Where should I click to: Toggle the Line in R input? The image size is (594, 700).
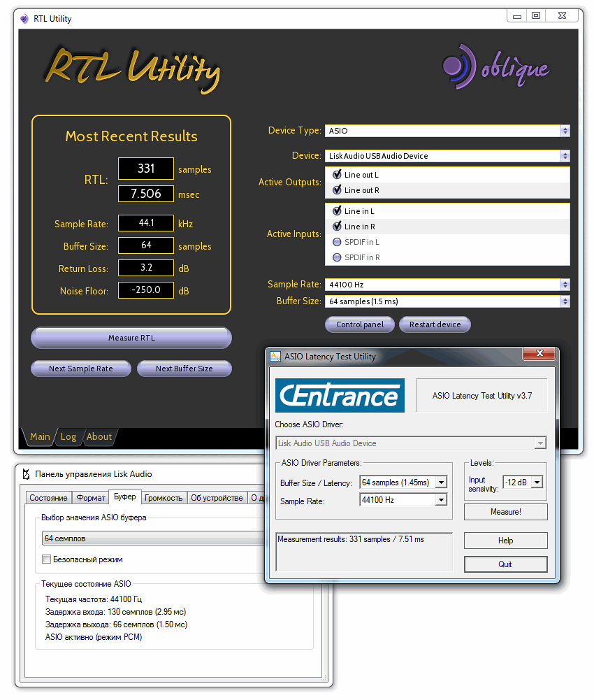pyautogui.click(x=337, y=227)
